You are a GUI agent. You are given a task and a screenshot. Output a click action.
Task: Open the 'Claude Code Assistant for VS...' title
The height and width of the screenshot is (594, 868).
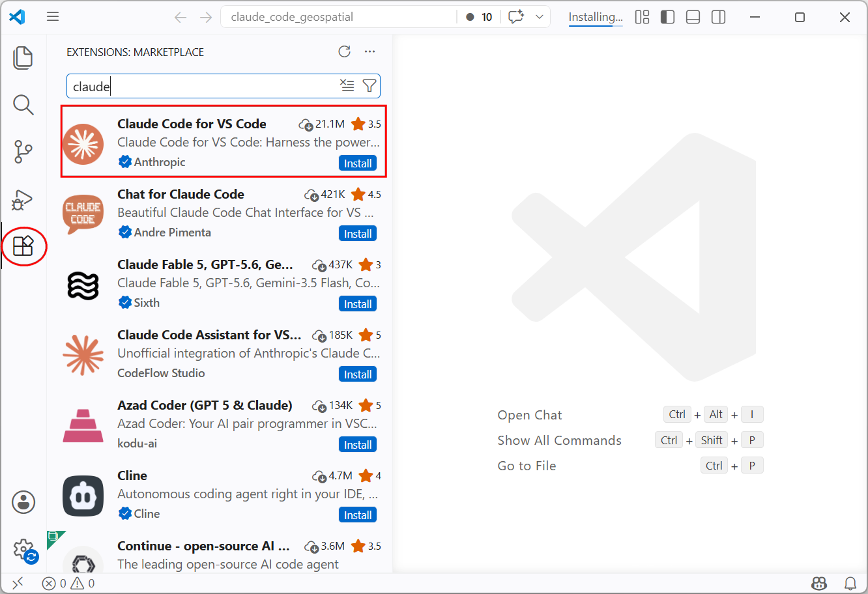209,335
